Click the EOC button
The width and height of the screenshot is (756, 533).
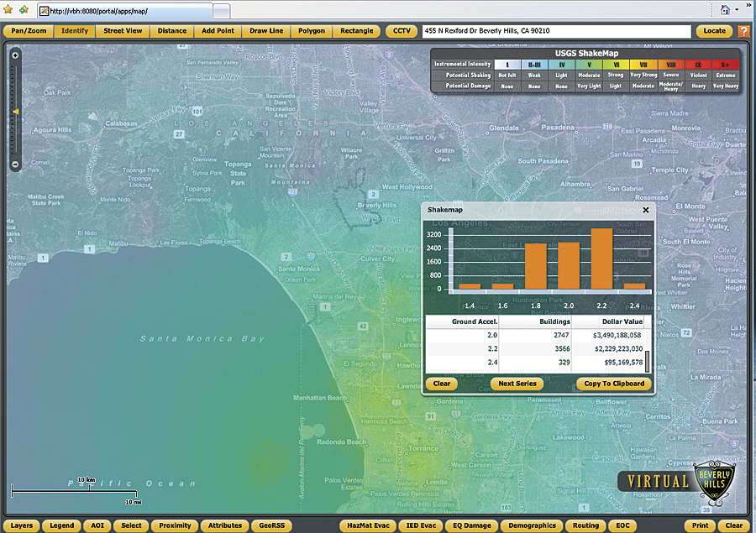click(622, 525)
